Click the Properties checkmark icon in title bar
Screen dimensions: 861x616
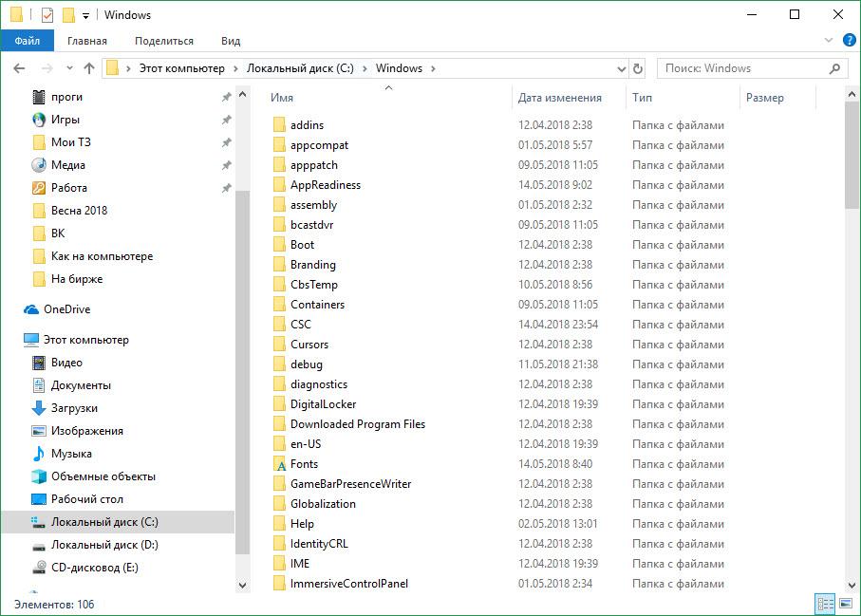[x=47, y=15]
